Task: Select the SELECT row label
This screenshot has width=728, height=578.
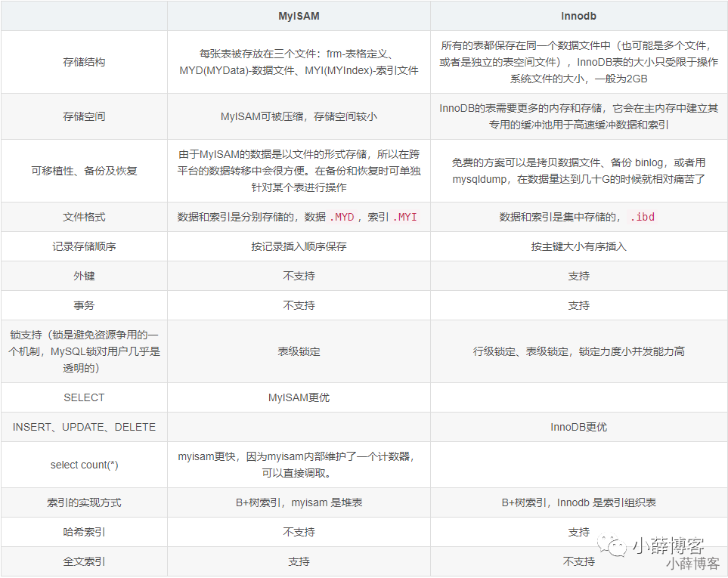Action: [x=84, y=397]
